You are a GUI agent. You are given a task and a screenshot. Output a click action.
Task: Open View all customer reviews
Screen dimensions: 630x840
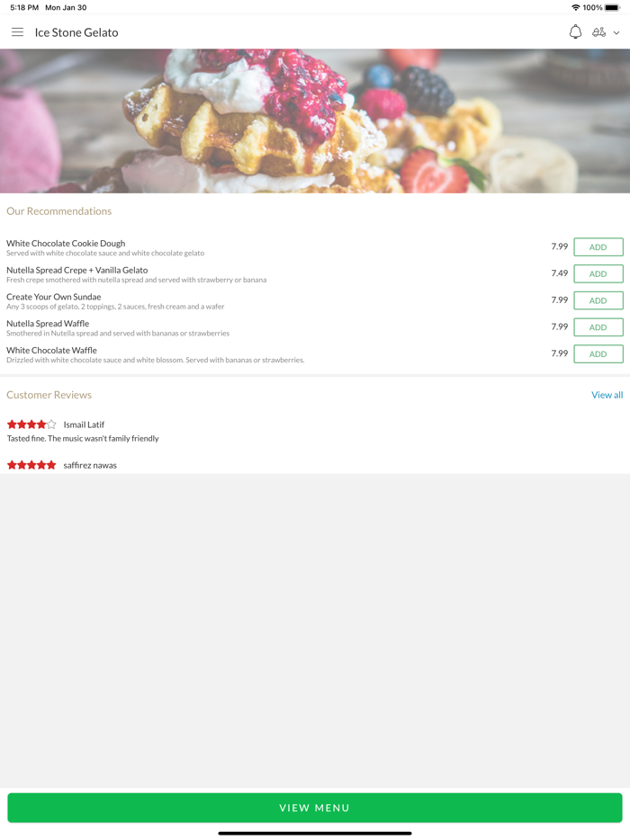click(x=607, y=395)
